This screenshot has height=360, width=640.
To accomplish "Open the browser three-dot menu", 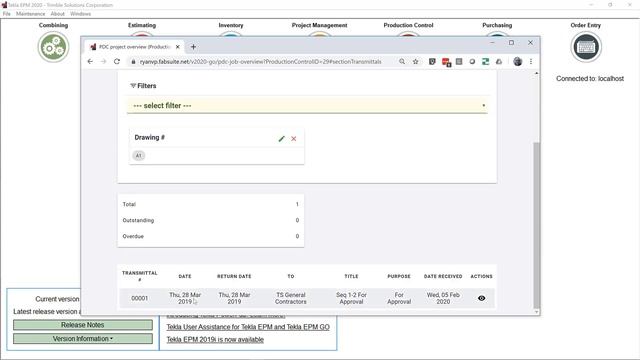I will point(531,62).
